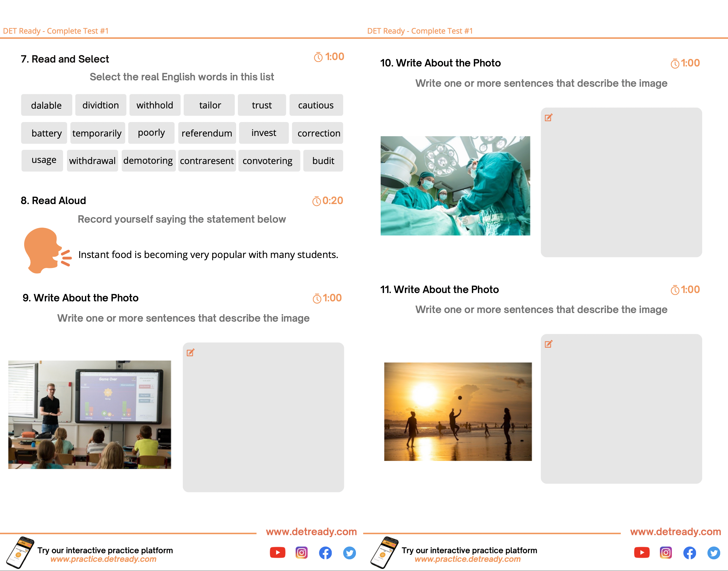The height and width of the screenshot is (571, 728).
Task: Click the Twitter icon in right footer
Action: coord(713,553)
